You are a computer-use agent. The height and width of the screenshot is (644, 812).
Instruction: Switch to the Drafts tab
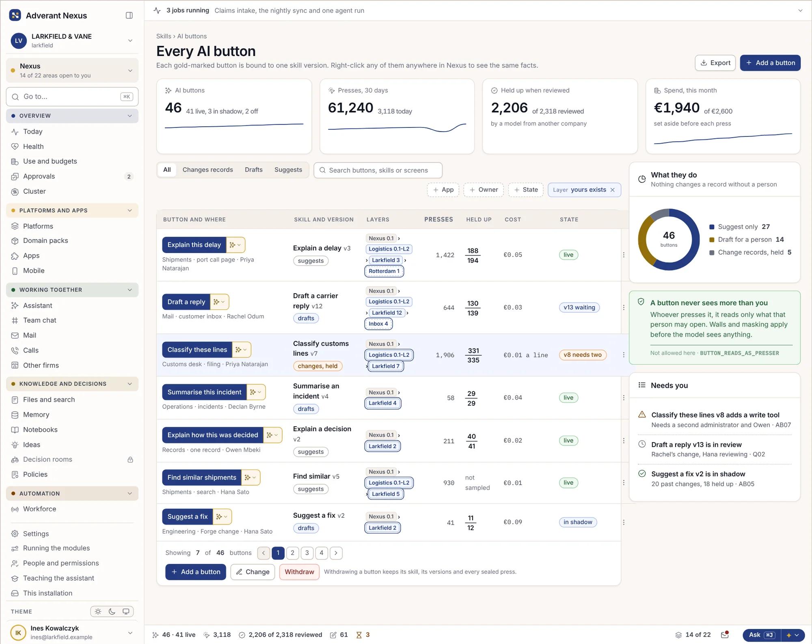(253, 170)
